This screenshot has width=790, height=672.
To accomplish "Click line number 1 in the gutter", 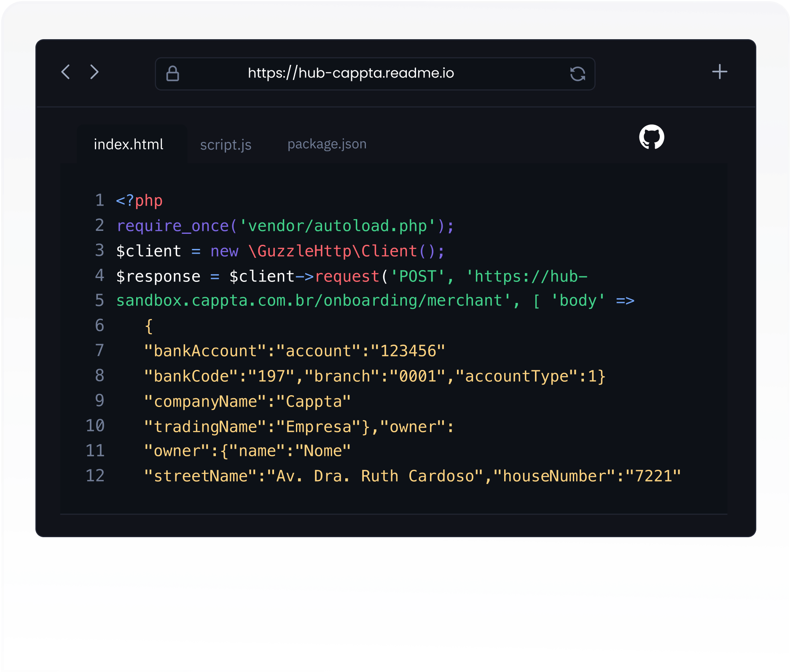I will click(99, 201).
